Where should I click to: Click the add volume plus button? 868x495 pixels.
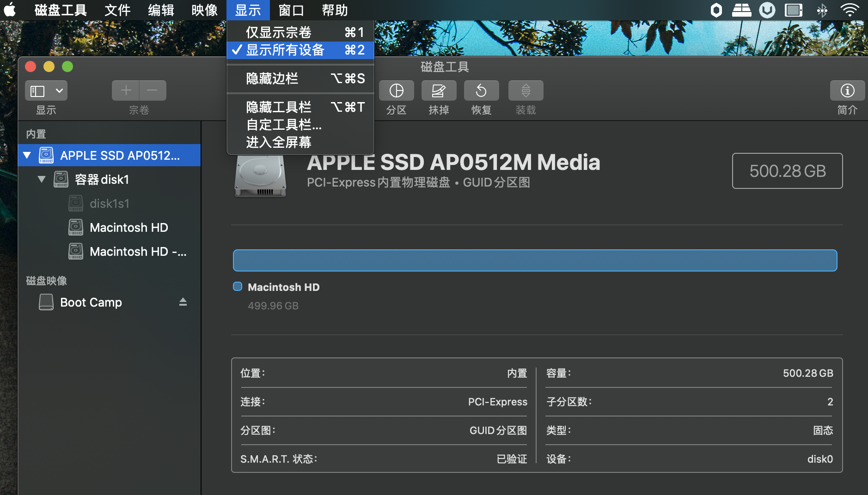click(126, 91)
